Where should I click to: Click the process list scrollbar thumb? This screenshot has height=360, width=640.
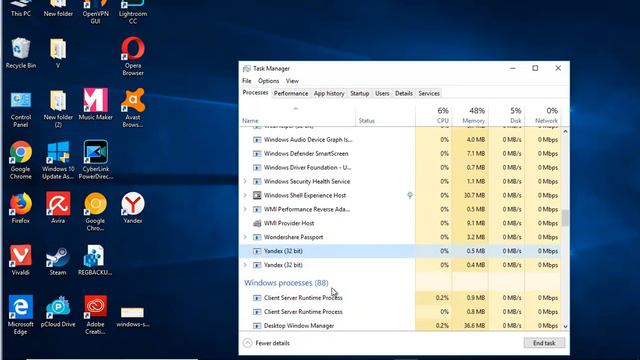pos(565,218)
